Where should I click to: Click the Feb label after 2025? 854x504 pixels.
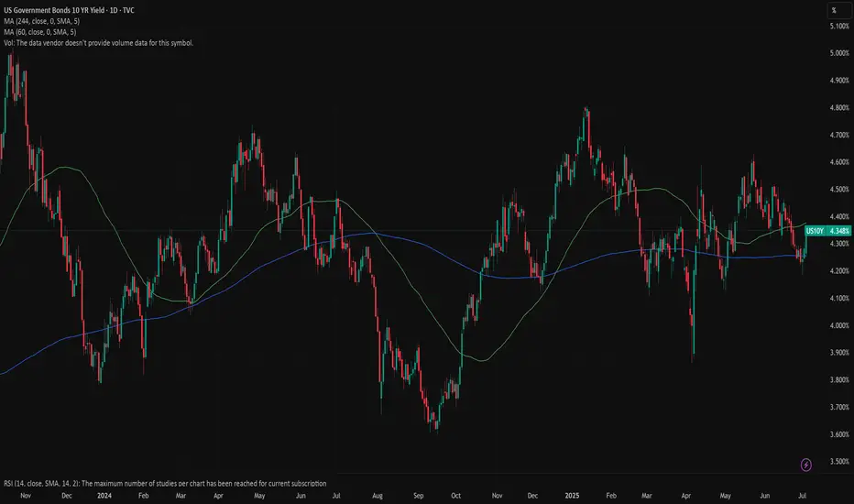(611, 496)
